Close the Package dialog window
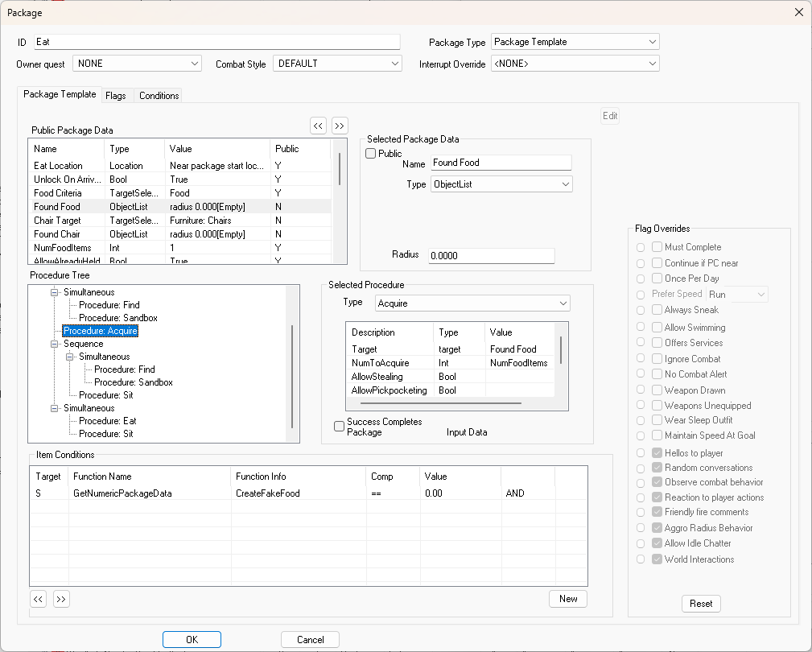Viewport: 812px width, 652px height. (x=798, y=12)
